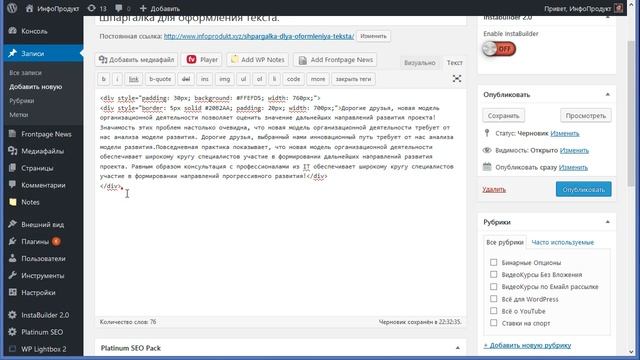This screenshot has height=360, width=640.
Task: Click inside the HTML text editor area
Action: coord(280,202)
